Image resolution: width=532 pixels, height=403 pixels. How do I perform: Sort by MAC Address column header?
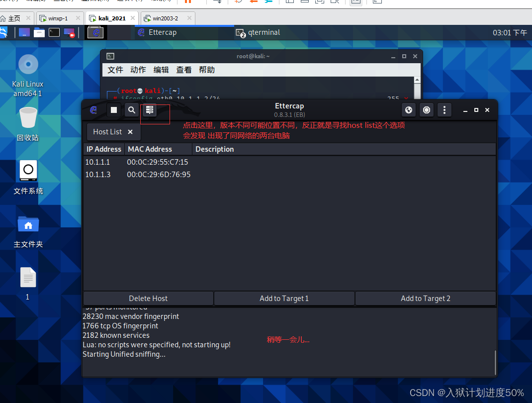click(158, 149)
